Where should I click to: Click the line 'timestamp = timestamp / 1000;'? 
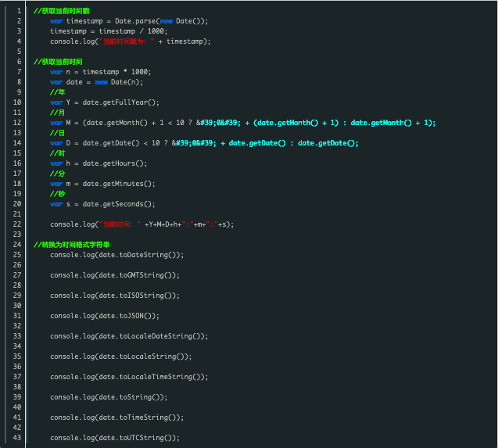point(109,31)
